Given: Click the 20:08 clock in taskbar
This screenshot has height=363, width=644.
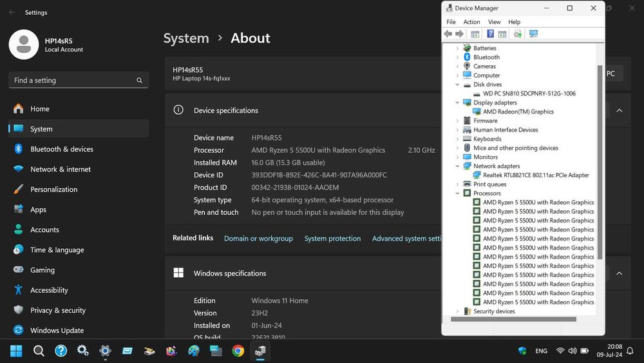Looking at the screenshot, I should coord(614,346).
